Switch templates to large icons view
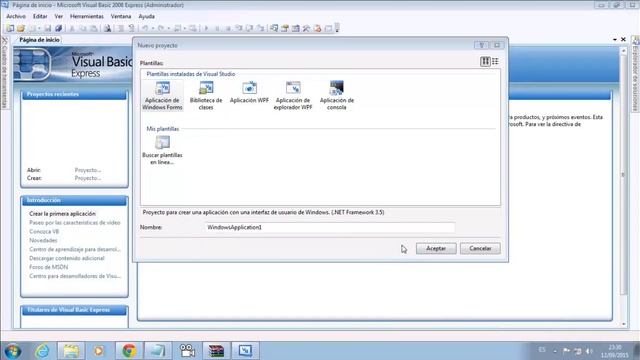Viewport: 640px width, 360px height. pos(485,62)
